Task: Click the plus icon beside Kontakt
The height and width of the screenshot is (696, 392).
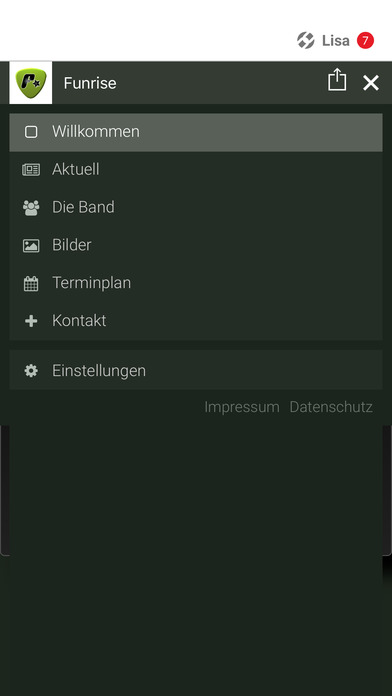Action: coord(31,321)
